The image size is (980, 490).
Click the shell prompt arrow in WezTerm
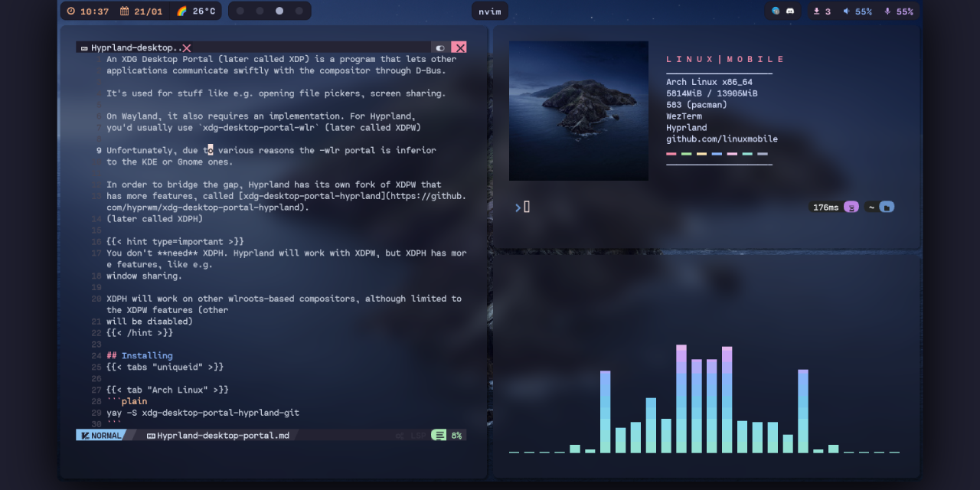click(x=518, y=207)
